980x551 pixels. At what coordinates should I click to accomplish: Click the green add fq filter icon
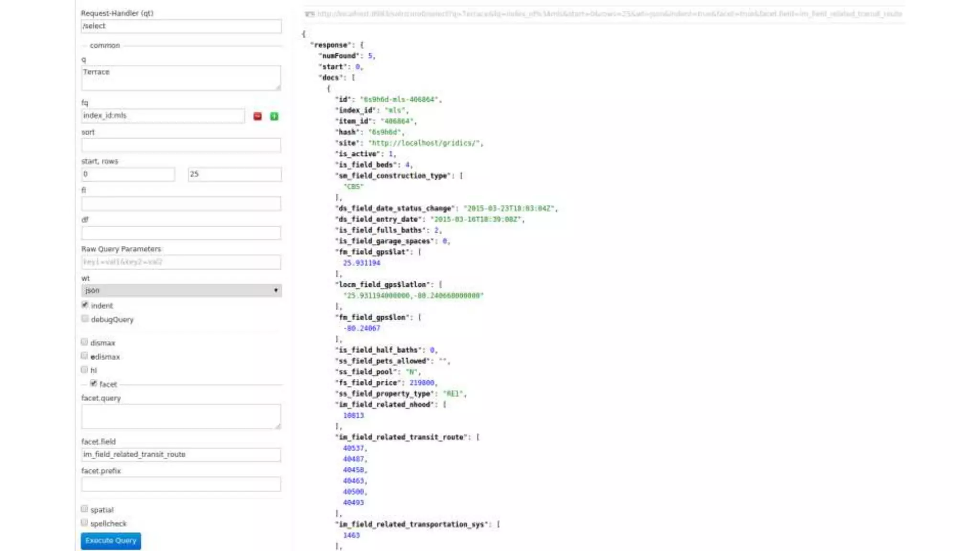pos(274,116)
